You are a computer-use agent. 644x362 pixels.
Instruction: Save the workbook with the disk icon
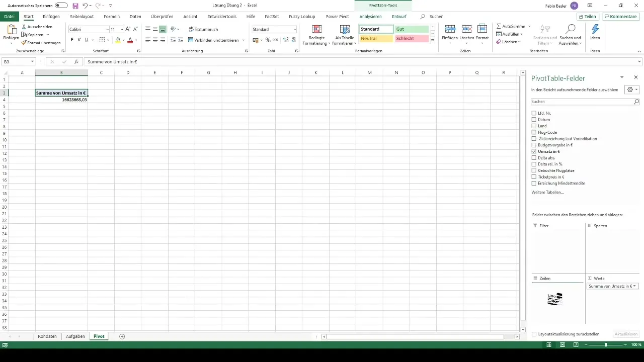coord(75,6)
